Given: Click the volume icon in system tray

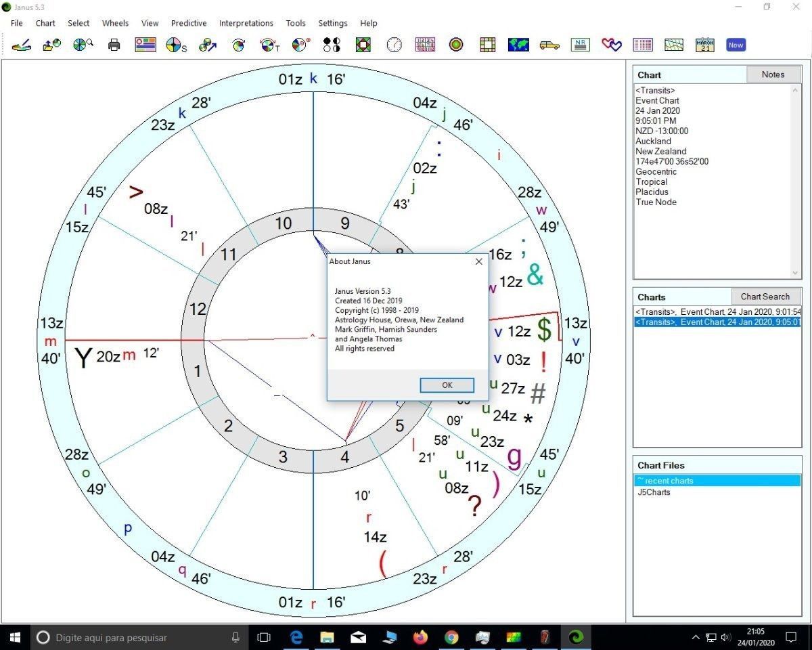Looking at the screenshot, I should tap(726, 637).
